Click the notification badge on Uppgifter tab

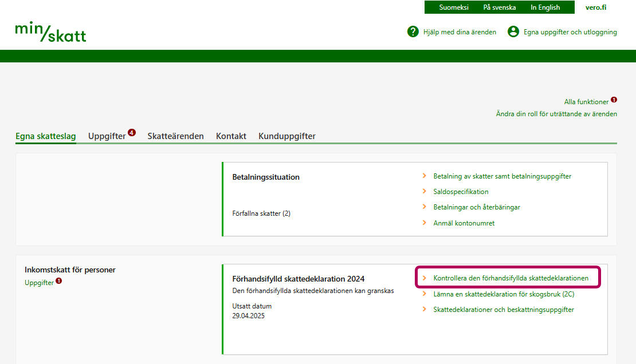[132, 133]
